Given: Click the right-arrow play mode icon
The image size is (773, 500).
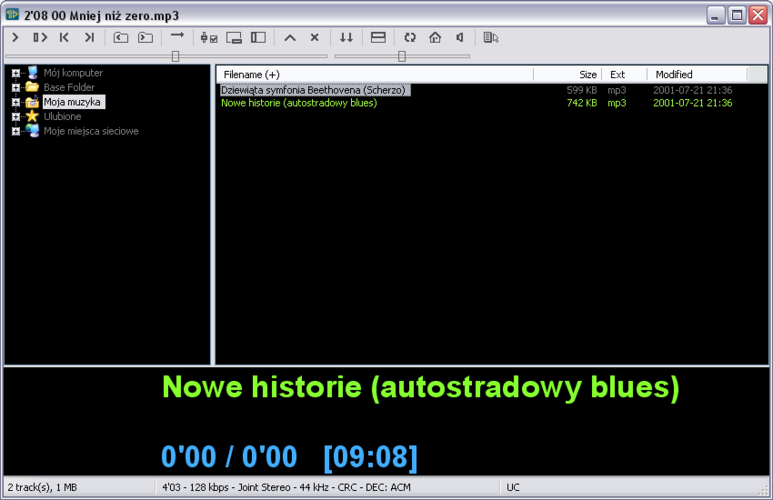Looking at the screenshot, I should pyautogui.click(x=177, y=36).
